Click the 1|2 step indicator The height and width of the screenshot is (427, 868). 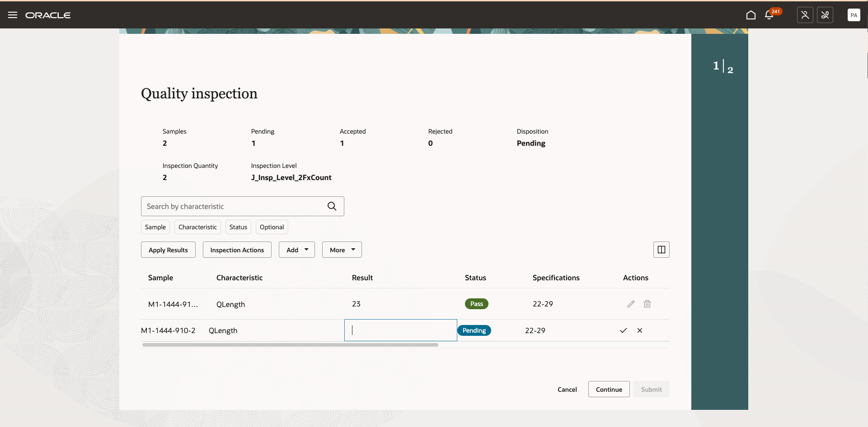click(x=723, y=67)
